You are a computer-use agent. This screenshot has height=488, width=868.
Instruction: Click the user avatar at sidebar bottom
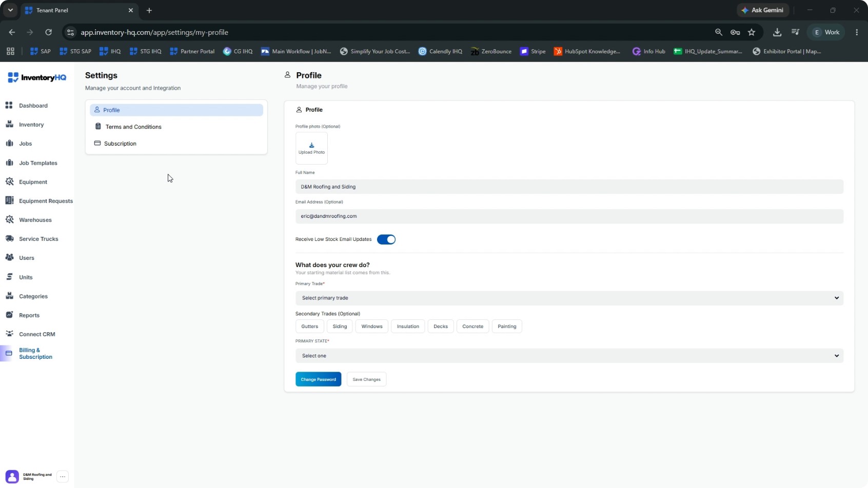pos(12,477)
